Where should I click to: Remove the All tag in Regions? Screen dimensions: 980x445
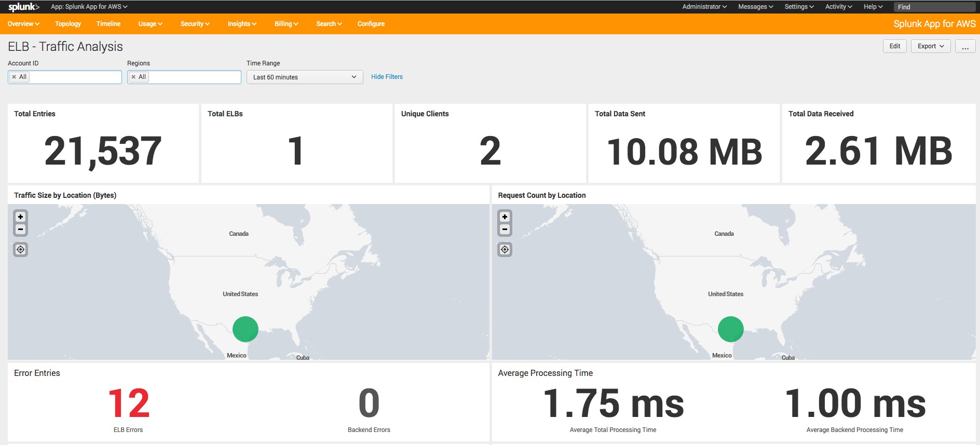[133, 77]
